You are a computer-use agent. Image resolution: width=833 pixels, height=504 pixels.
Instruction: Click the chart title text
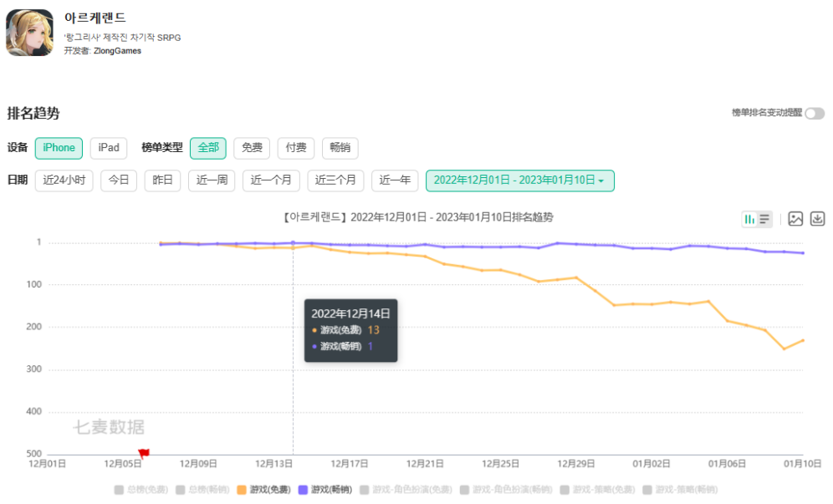pos(419,217)
